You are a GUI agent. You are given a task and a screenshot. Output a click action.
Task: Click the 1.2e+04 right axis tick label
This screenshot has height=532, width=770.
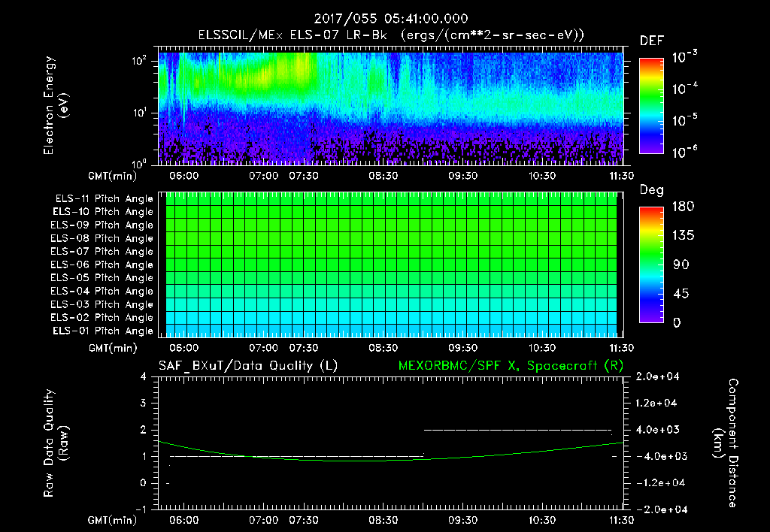pos(656,404)
